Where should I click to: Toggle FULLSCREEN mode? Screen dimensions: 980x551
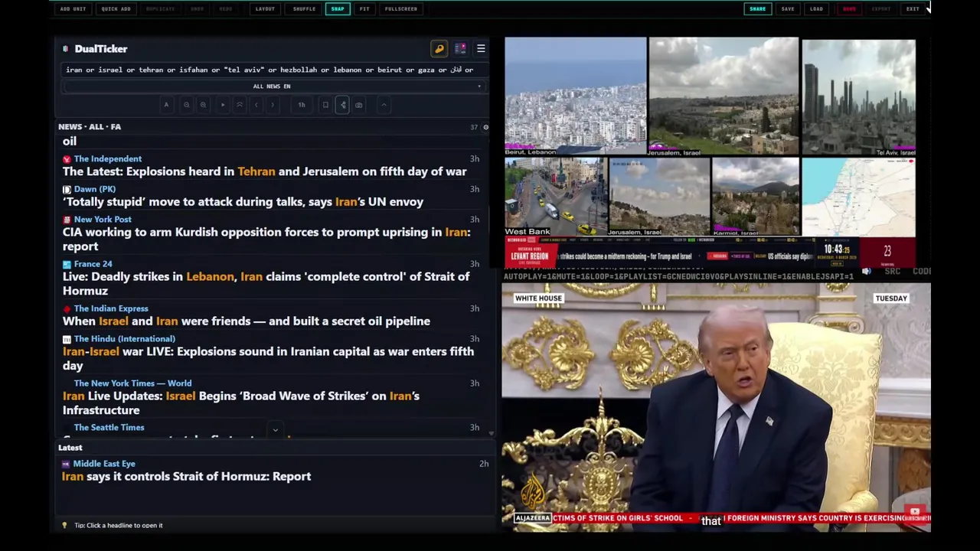pyautogui.click(x=401, y=9)
